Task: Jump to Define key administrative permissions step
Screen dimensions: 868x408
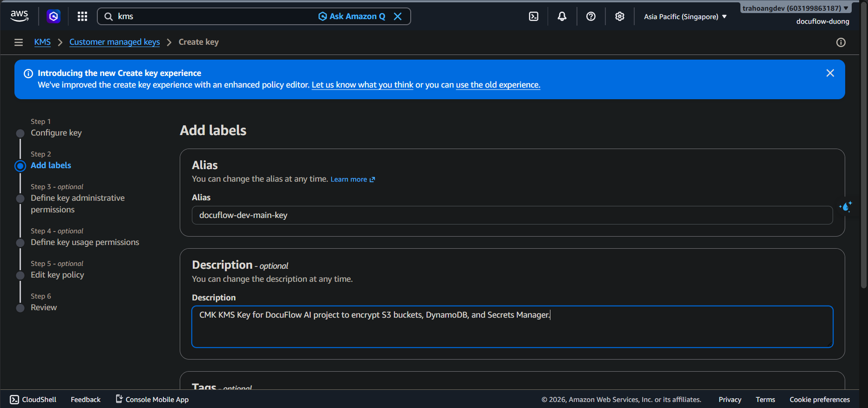Action: (78, 204)
